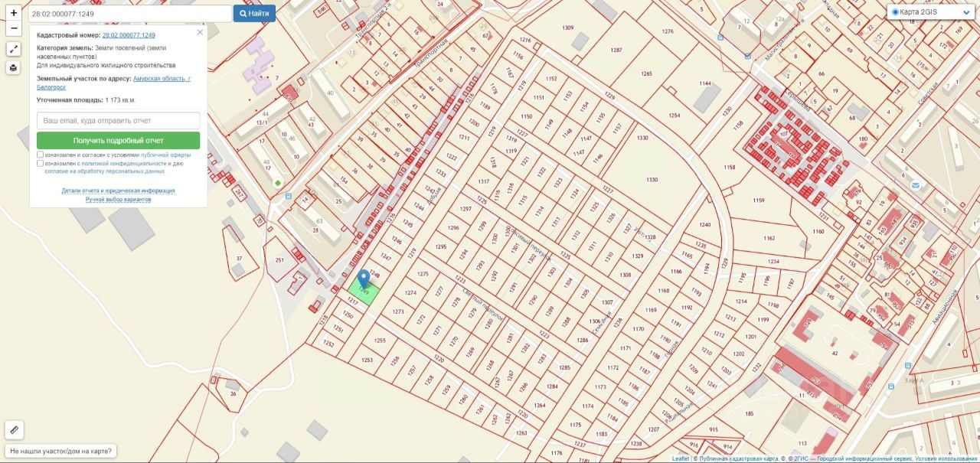Zoom in the map with plus button
The width and height of the screenshot is (980, 463).
pyautogui.click(x=14, y=13)
